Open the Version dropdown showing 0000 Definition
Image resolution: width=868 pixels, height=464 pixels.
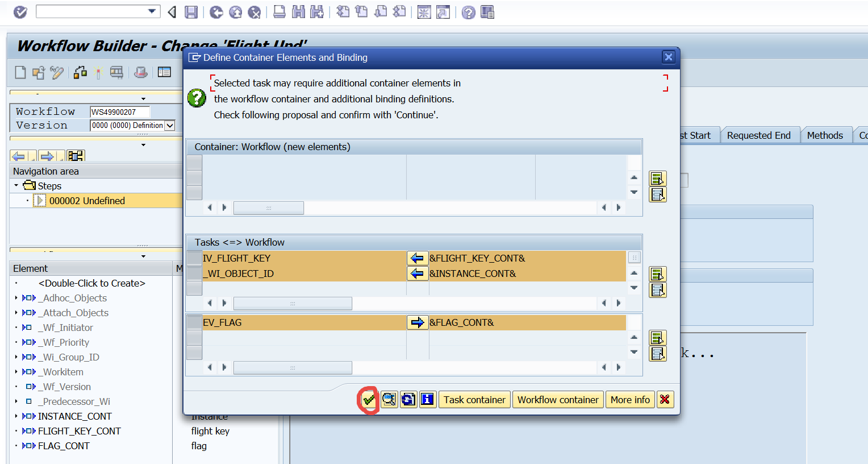(x=170, y=125)
